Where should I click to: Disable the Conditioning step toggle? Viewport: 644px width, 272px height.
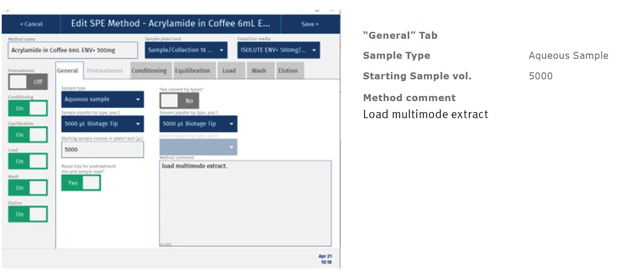28,108
